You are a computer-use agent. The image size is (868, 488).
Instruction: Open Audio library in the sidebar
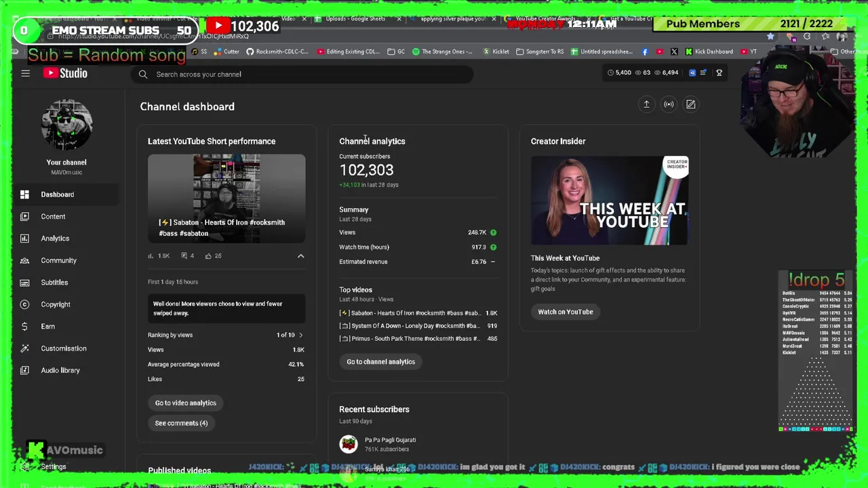pyautogui.click(x=60, y=370)
